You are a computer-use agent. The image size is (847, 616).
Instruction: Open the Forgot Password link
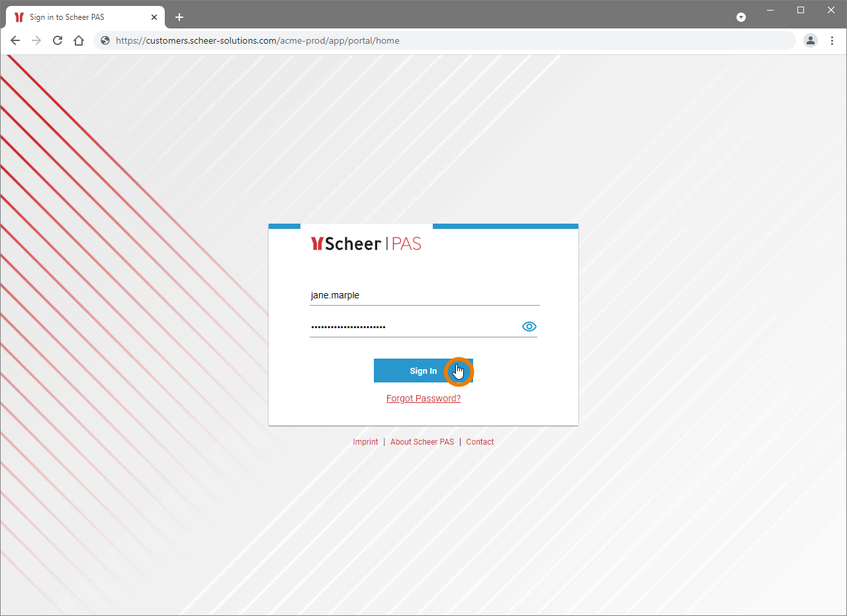point(423,398)
